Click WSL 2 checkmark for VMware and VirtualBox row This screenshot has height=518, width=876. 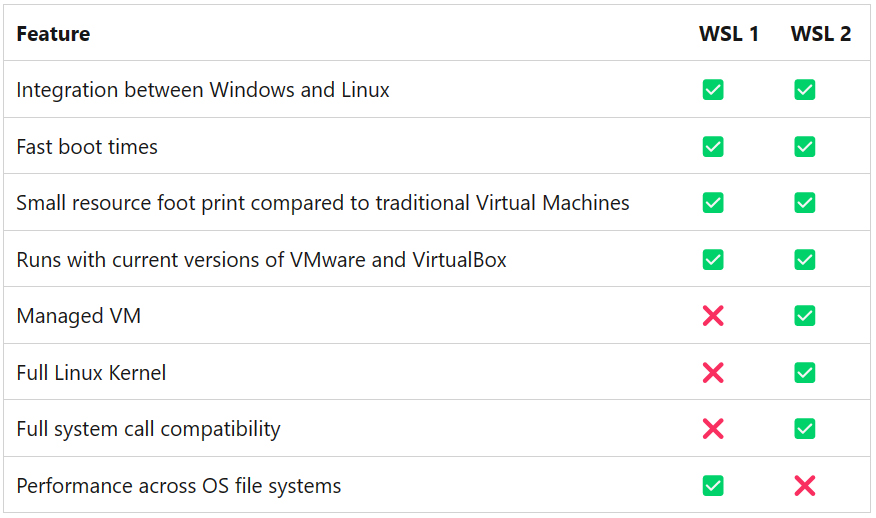[804, 260]
